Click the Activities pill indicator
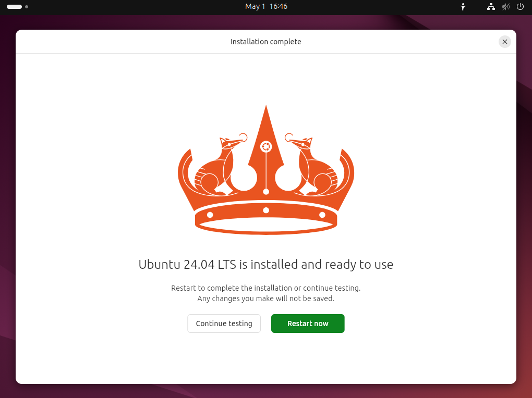Viewport: 532px width, 398px height. tap(14, 7)
